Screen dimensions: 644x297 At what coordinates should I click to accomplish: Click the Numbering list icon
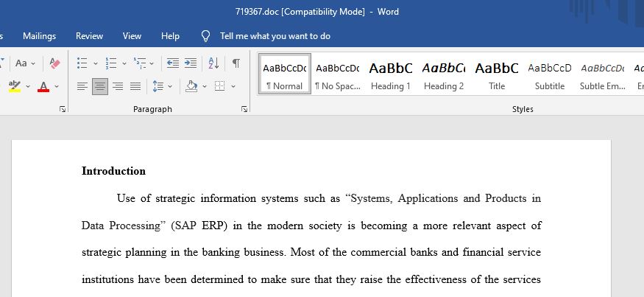(x=111, y=63)
